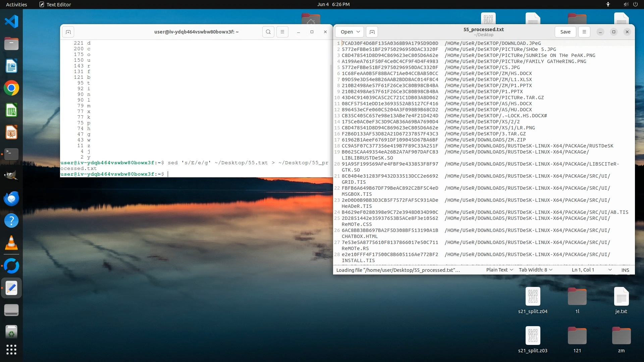The image size is (644, 362).
Task: Expand the Tab Width: 8 dropdown
Action: click(x=535, y=270)
